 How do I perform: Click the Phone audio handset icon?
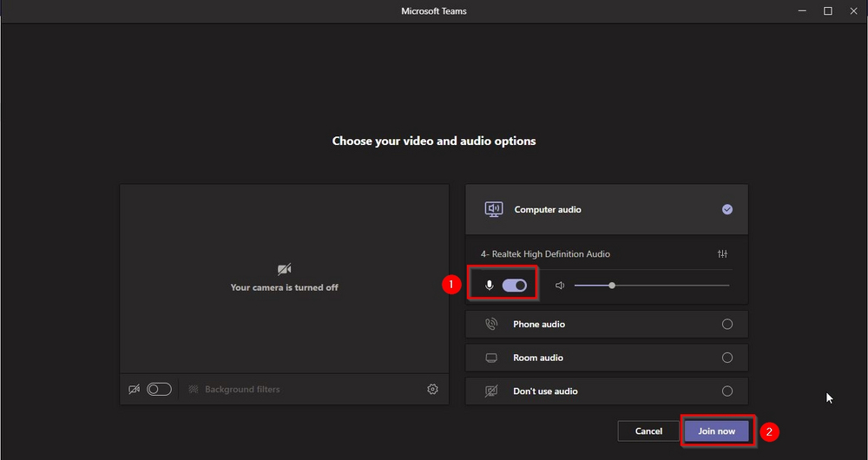(x=491, y=325)
